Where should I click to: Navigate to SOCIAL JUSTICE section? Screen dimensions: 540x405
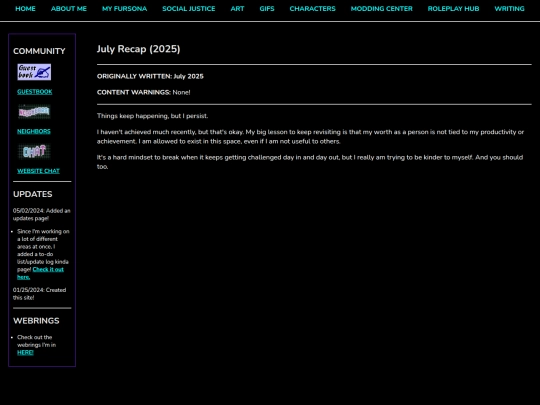189,9
